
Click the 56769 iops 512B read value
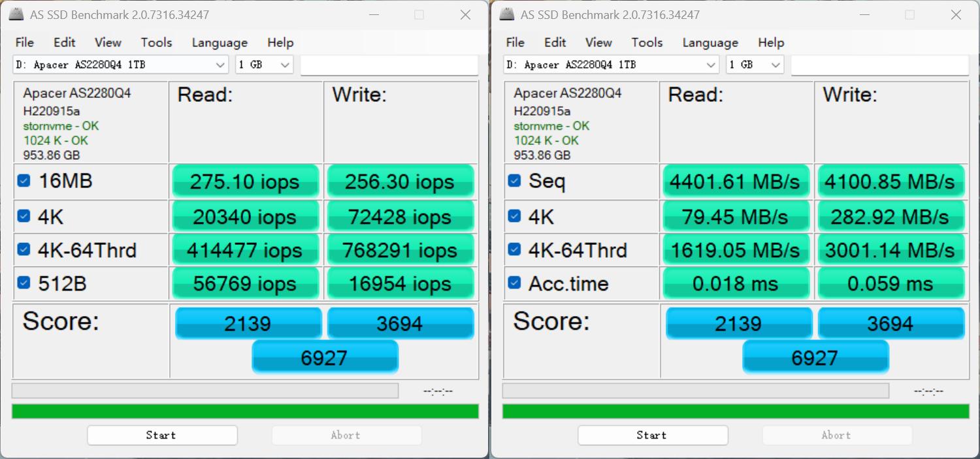[x=245, y=283]
